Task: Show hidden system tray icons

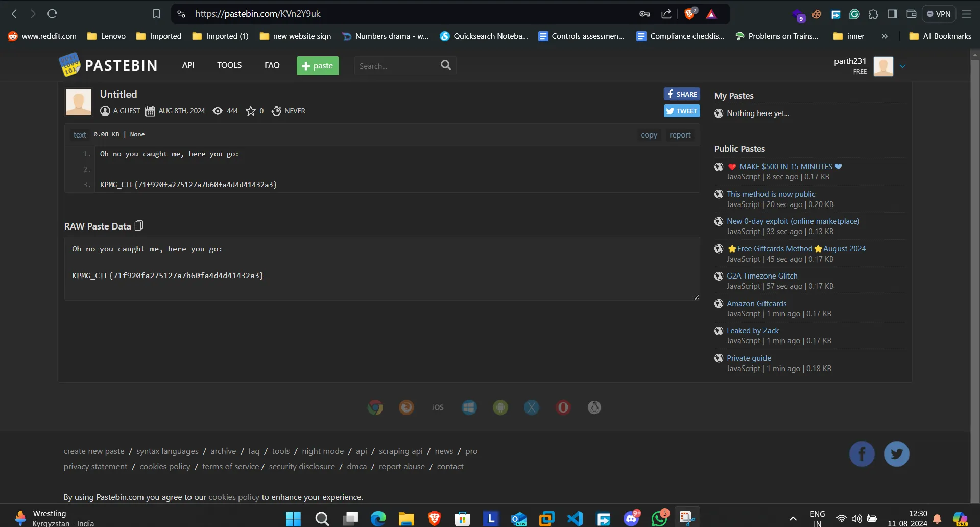Action: 793,519
